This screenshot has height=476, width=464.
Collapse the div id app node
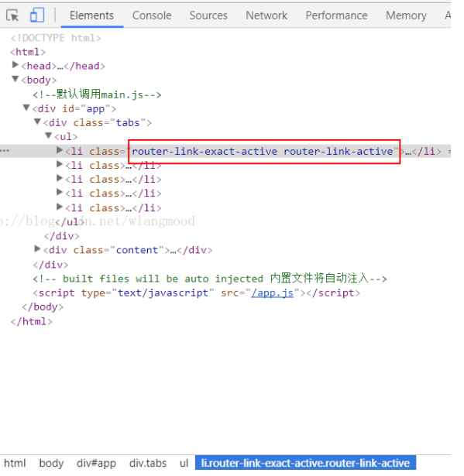click(x=26, y=108)
